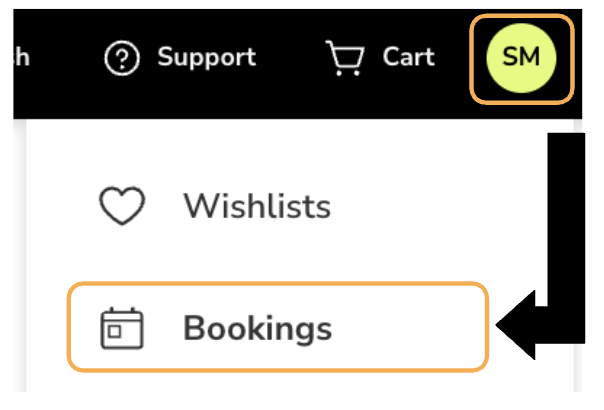Click the question mark Support icon
Viewport: 604px width, 410px height.
click(122, 58)
